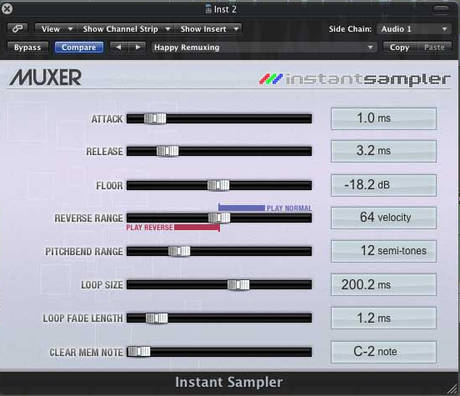This screenshot has width=460, height=396.
Task: Open Side Chain Audio 1 dropdown
Action: click(414, 29)
